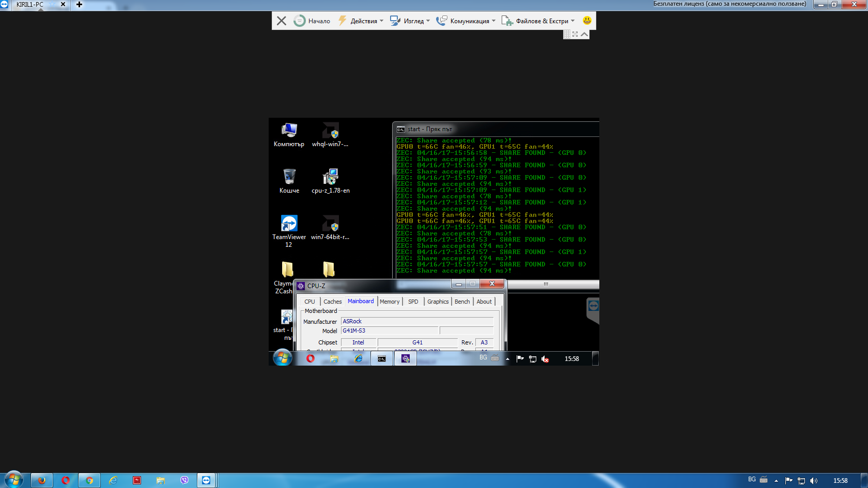Collapse the TeamViewer toolbar with the up chevron
The width and height of the screenshot is (868, 488).
tap(584, 34)
